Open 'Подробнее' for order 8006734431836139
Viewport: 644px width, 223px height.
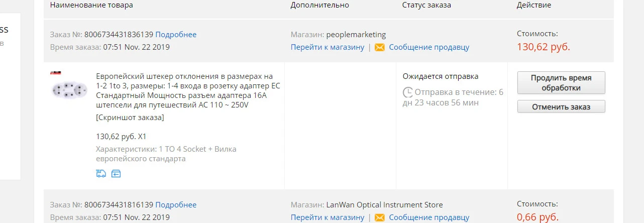176,35
